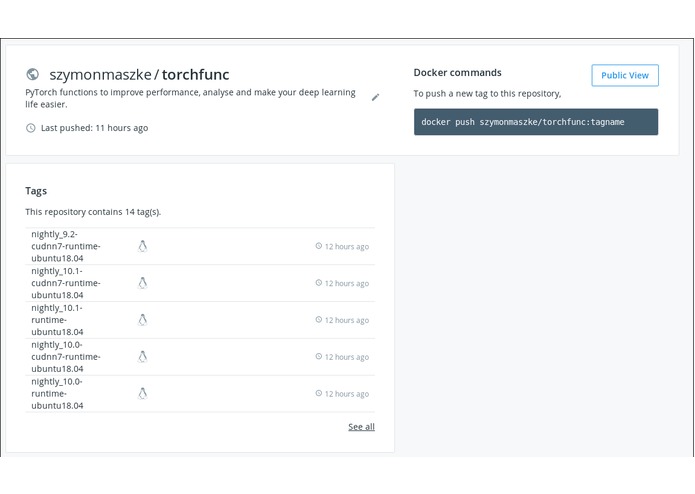Click '12 hours ago' on nightly_10.0-cudnn7 row
Screen dimensions: 695x494
coord(347,357)
